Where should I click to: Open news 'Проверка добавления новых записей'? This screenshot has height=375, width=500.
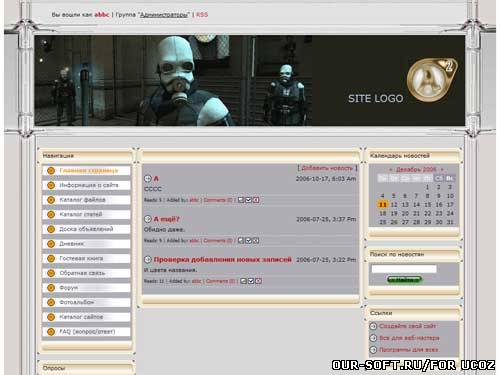tap(223, 259)
